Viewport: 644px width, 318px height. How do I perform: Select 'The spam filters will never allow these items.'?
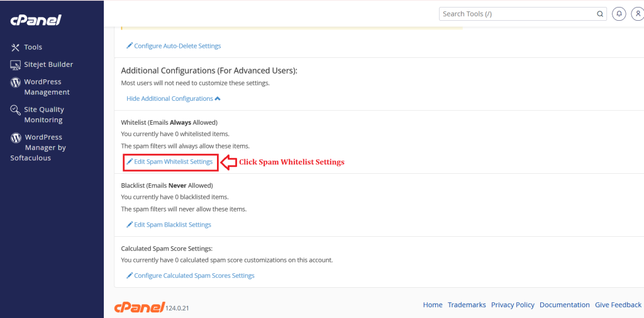(184, 209)
